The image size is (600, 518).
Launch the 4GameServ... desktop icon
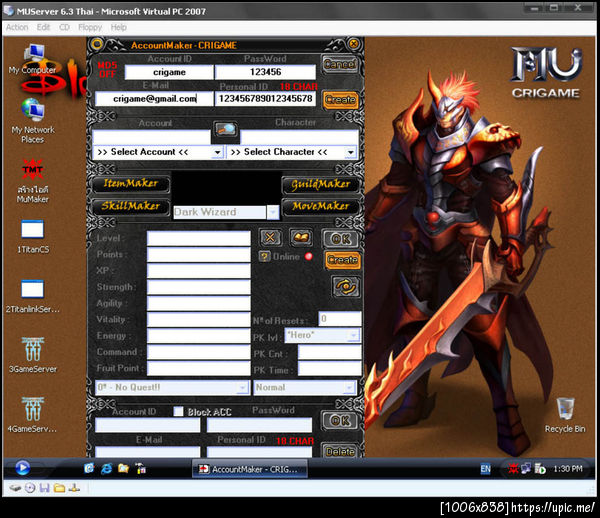pos(33,415)
